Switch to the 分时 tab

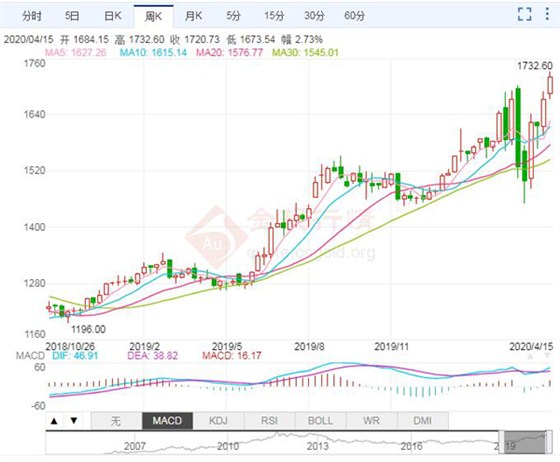click(x=31, y=16)
